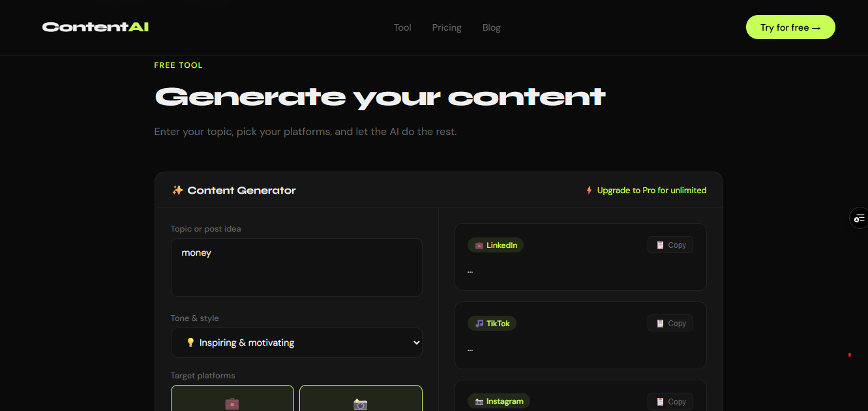Open the Tool nav link
Image resolution: width=868 pixels, height=411 pixels.
(x=402, y=27)
